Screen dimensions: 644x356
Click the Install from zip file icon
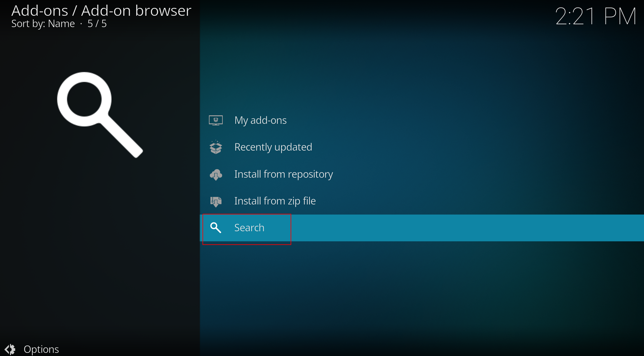point(216,201)
